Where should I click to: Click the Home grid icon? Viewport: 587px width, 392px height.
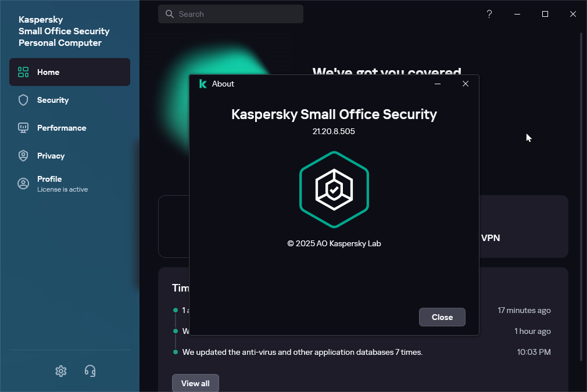pyautogui.click(x=23, y=72)
